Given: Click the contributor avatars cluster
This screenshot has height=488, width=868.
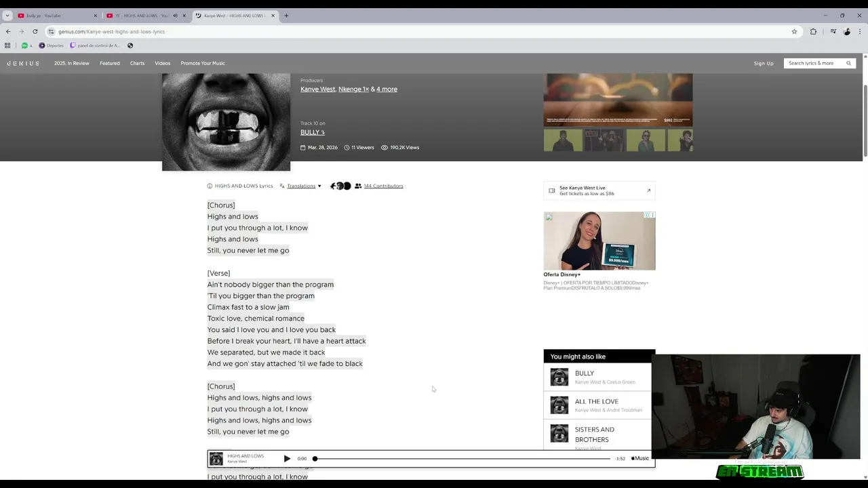Looking at the screenshot, I should [340, 186].
